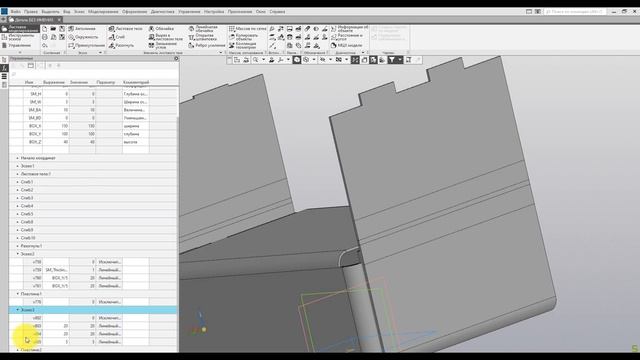
Task: Expand the Начало координат tree node
Action: tap(18, 158)
